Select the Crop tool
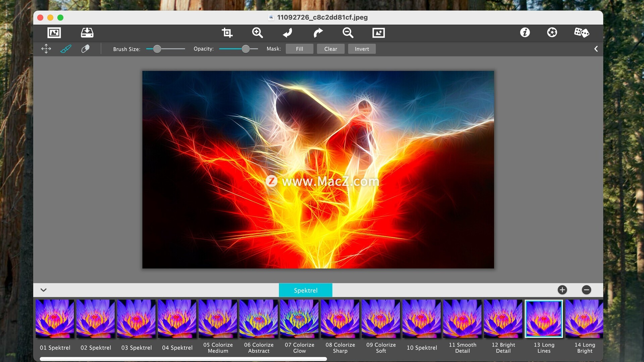644x362 pixels. 227,33
